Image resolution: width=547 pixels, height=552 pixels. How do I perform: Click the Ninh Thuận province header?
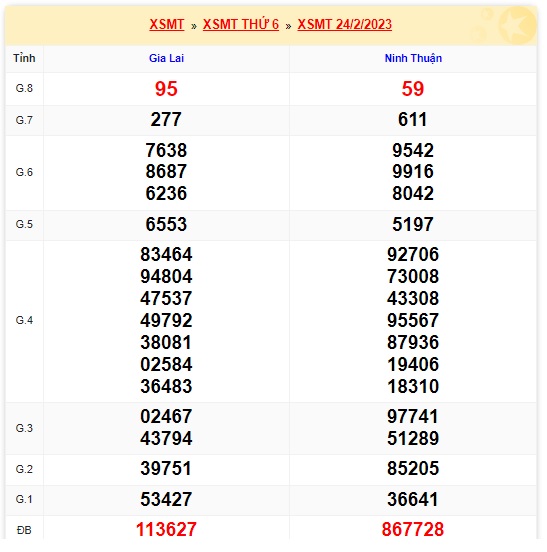(x=413, y=58)
